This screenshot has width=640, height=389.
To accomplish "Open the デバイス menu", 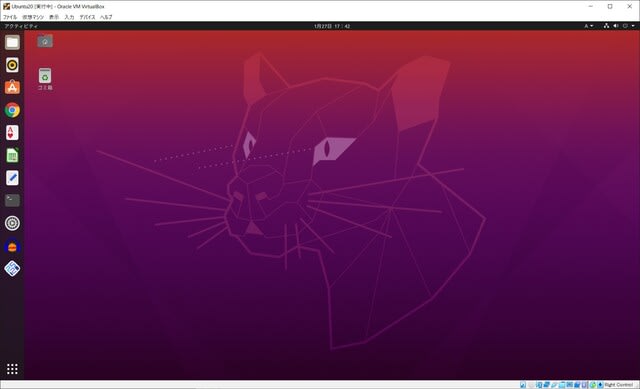I will [x=87, y=17].
